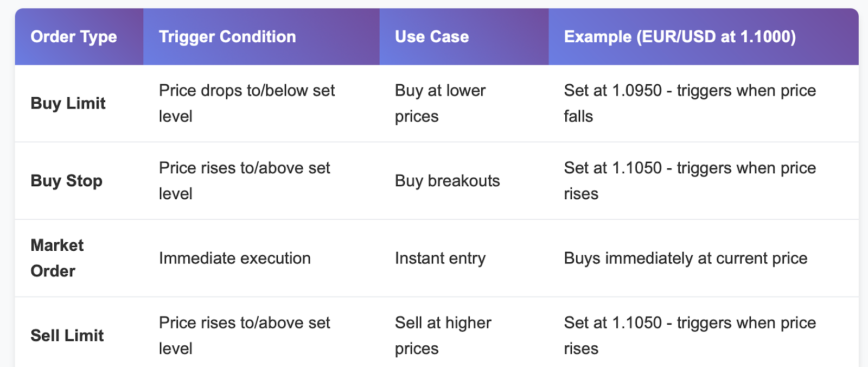Select the Sell Limit row label
The image size is (868, 367).
(67, 336)
